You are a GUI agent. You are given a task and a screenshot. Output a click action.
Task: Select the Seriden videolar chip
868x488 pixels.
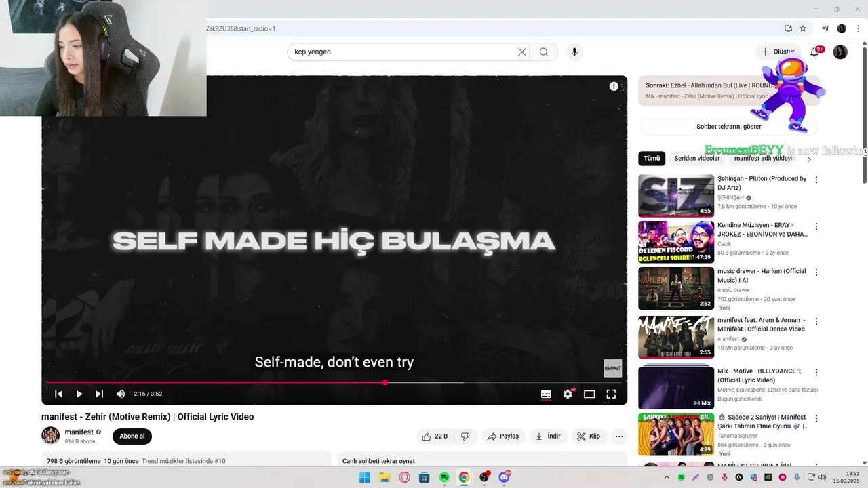(697, 159)
